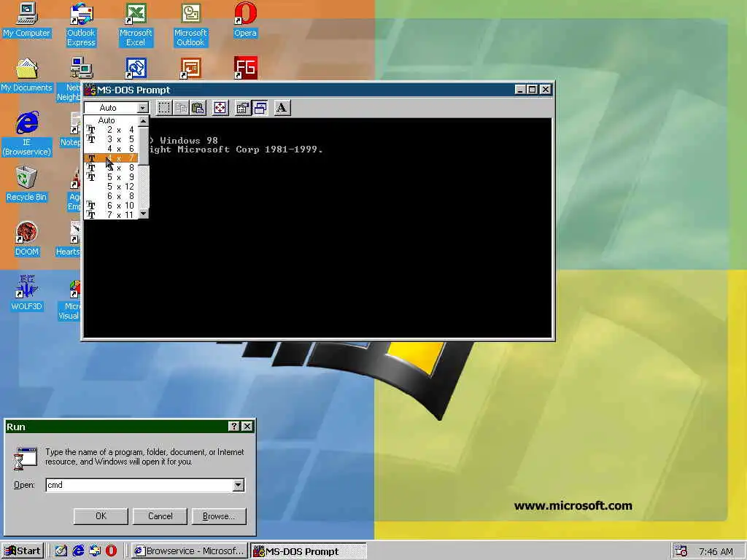Select 5 x 12 font size
The width and height of the screenshot is (747, 560).
pyautogui.click(x=111, y=187)
